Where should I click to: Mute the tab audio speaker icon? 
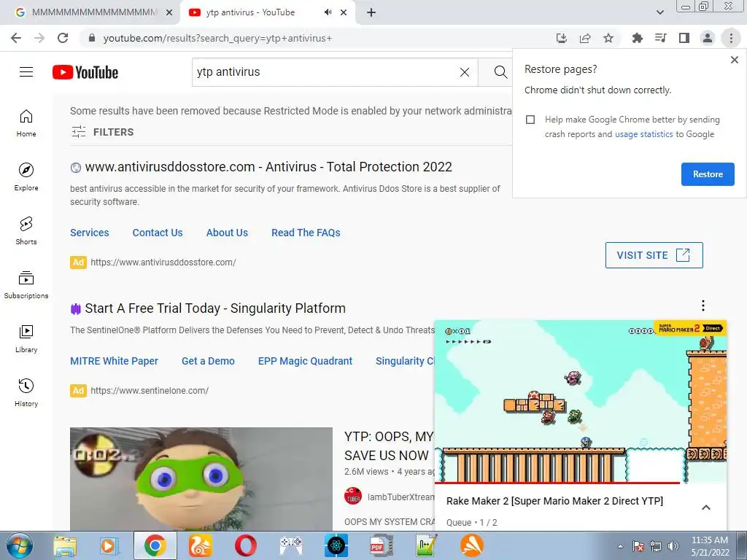[x=328, y=12]
